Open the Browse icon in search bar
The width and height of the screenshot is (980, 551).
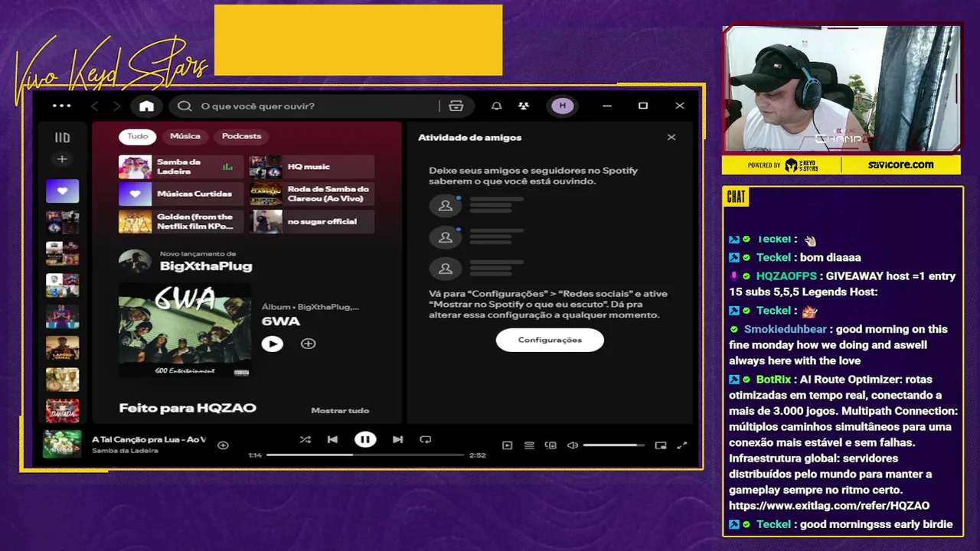[456, 106]
